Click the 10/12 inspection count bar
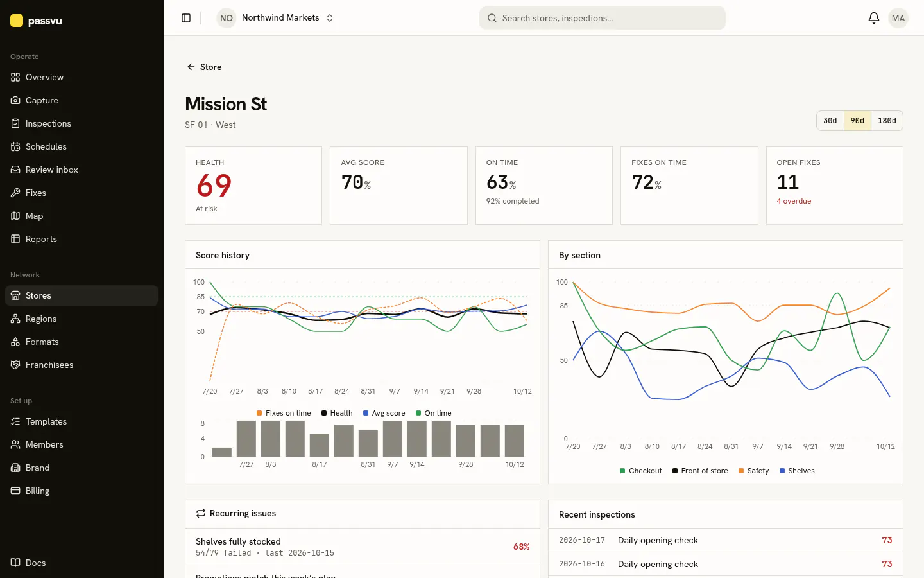The height and width of the screenshot is (578, 924). (515, 441)
